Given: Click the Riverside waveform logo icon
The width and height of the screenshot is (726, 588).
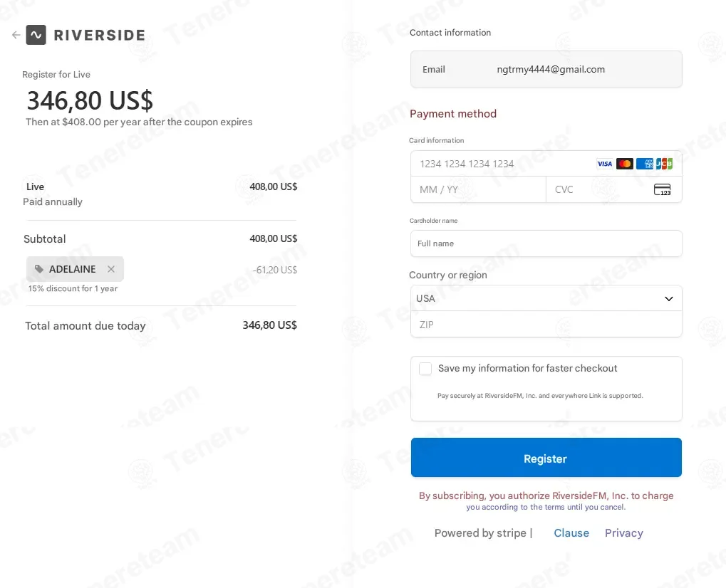Looking at the screenshot, I should point(36,35).
